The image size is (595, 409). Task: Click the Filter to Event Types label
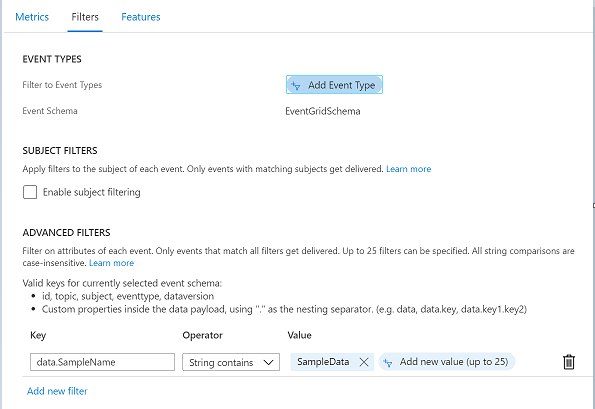pos(62,85)
